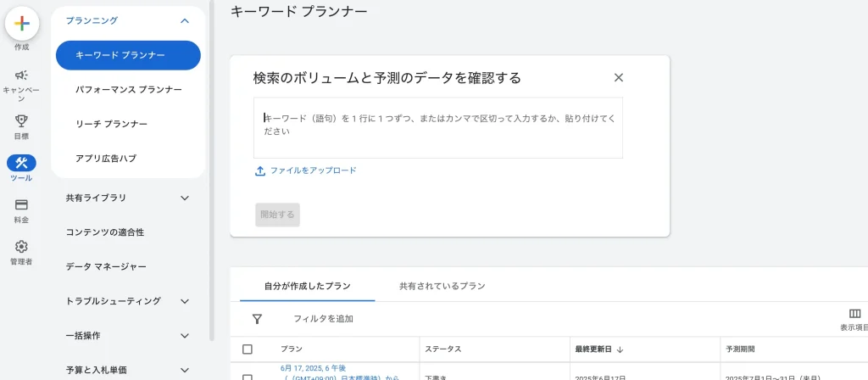Open アプリ広告ハブ
This screenshot has width=868, height=380.
pos(106,158)
